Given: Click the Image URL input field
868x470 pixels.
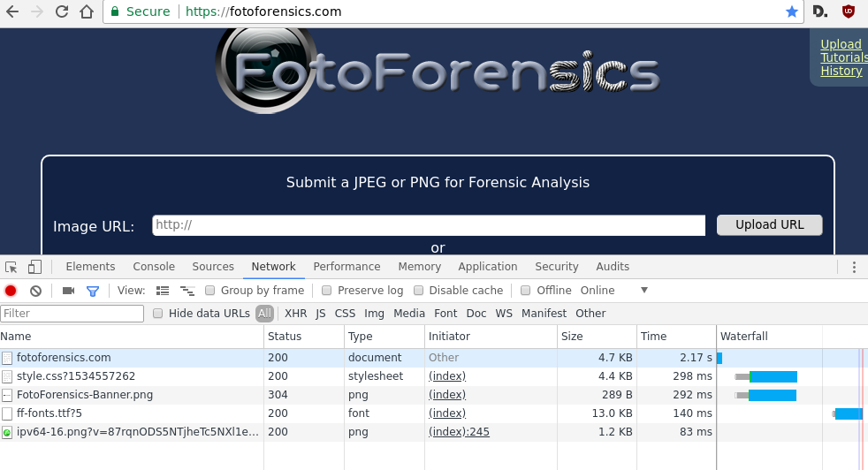Looking at the screenshot, I should point(429,225).
